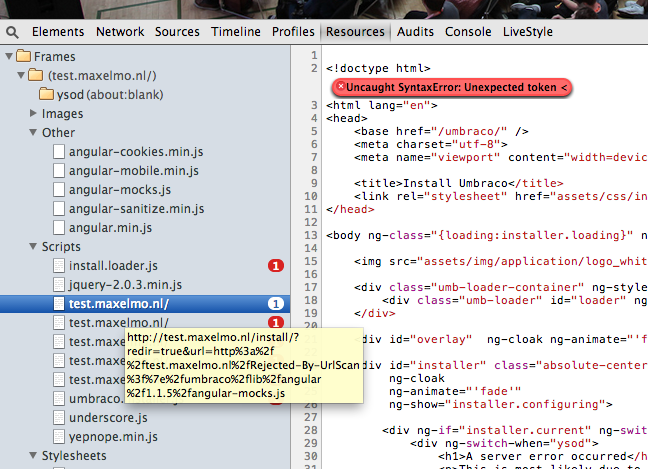The height and width of the screenshot is (469, 648).
Task: Click the yepnope.min.js file icon
Action: pyautogui.click(x=60, y=437)
